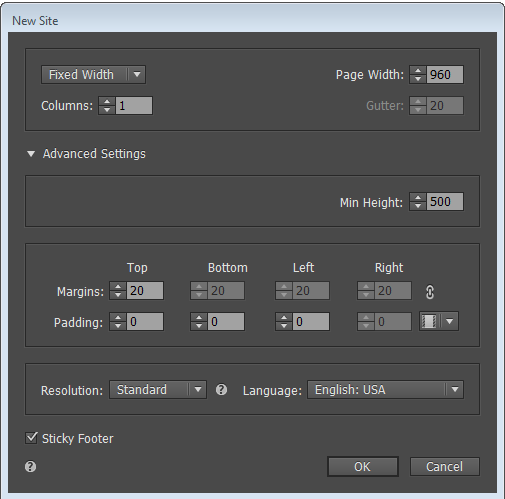505x499 pixels.
Task: Collapse the Advanced Settings section
Action: (31, 154)
